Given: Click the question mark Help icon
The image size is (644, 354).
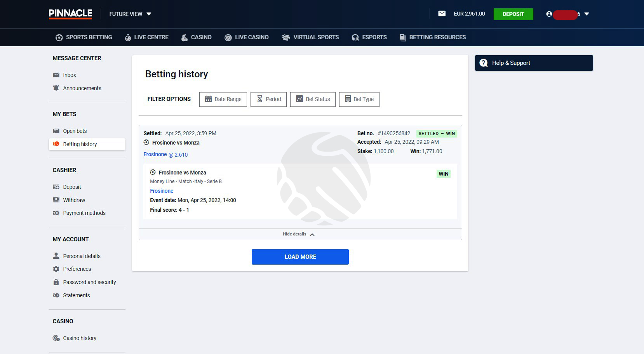Looking at the screenshot, I should coord(484,63).
